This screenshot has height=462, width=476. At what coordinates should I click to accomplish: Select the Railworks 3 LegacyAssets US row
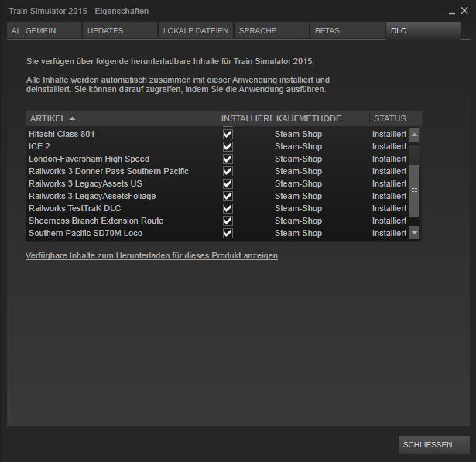point(217,183)
